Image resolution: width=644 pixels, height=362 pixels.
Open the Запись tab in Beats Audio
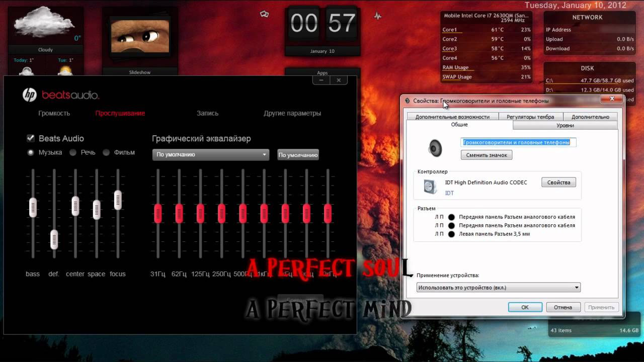[207, 113]
